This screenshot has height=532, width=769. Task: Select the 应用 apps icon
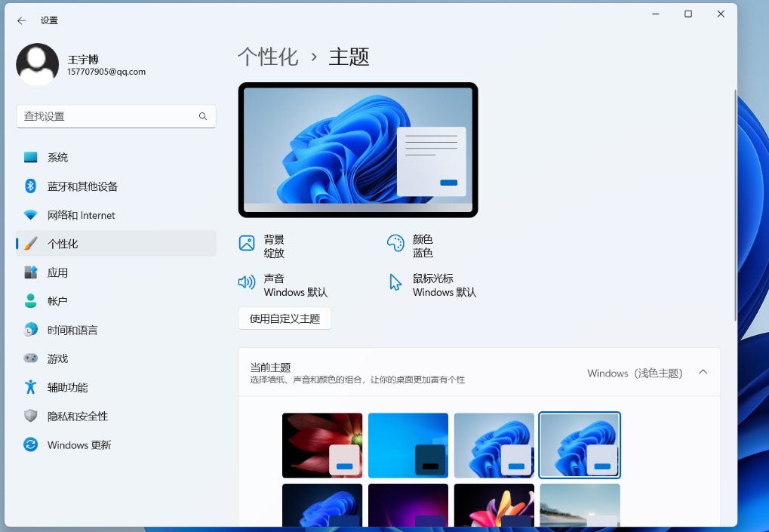[30, 272]
